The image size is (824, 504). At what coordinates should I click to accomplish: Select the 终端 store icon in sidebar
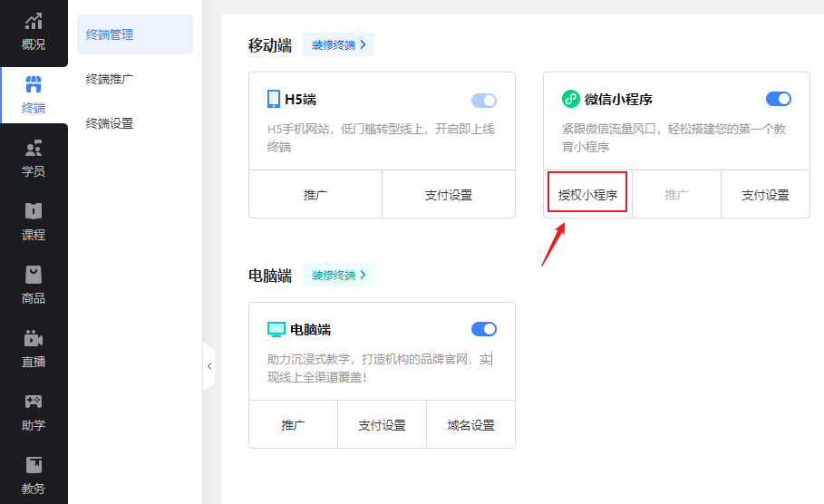(34, 85)
